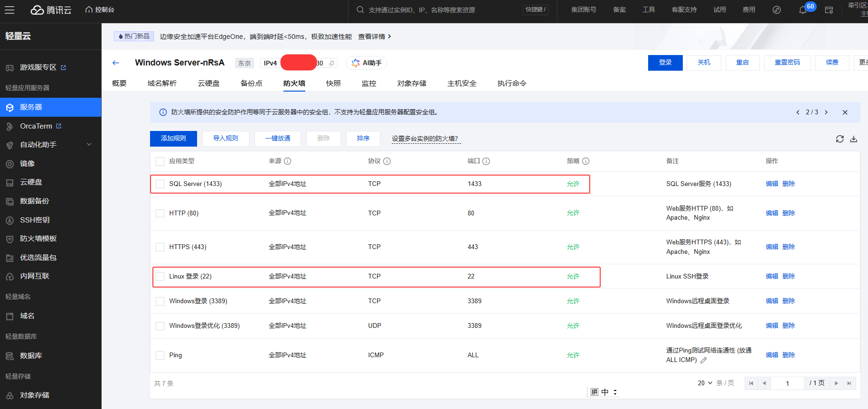The width and height of the screenshot is (868, 409).
Task: Click the 一键放通 button
Action: [278, 139]
